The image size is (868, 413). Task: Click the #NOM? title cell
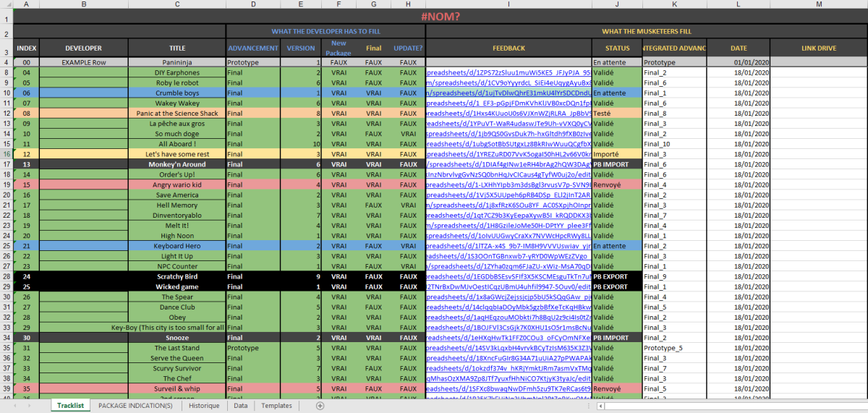pyautogui.click(x=440, y=16)
